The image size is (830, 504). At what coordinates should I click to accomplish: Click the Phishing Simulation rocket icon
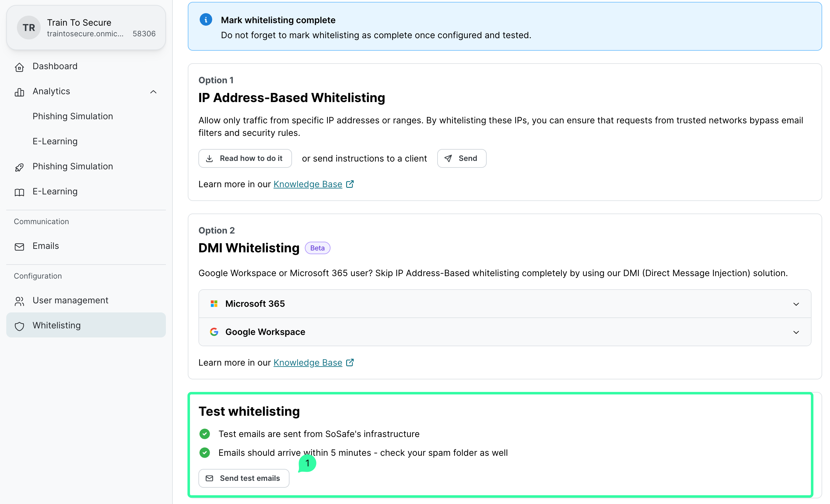[19, 167]
